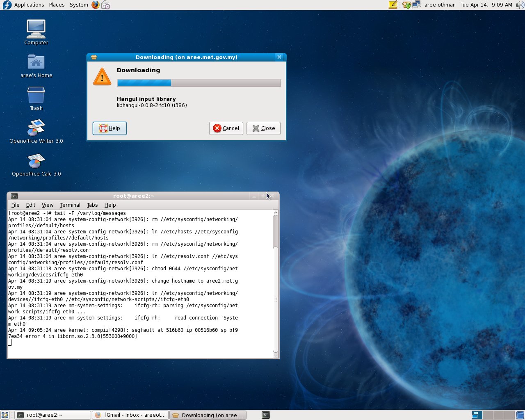Launch Openoffice Calc 3.0 from desktop

pyautogui.click(x=36, y=161)
